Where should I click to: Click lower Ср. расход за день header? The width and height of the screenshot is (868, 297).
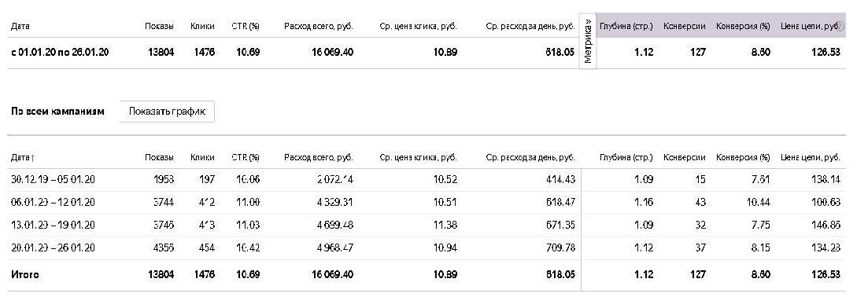530,158
